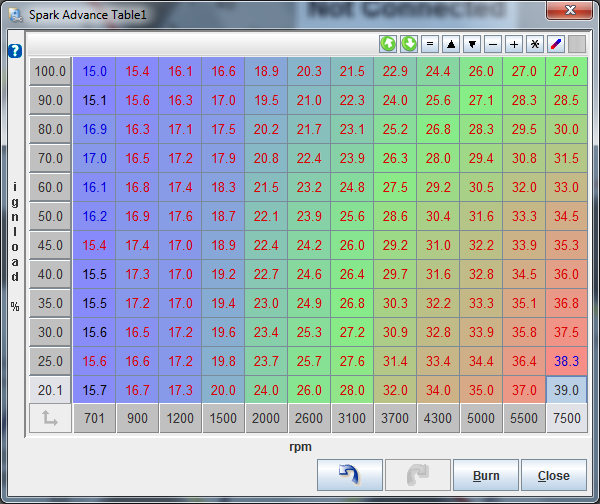Click the Close button
Screen dimensions: 600x504
coord(553,475)
